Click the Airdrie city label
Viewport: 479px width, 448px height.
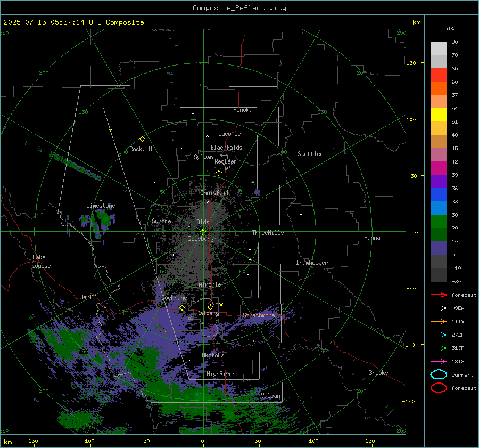(210, 284)
